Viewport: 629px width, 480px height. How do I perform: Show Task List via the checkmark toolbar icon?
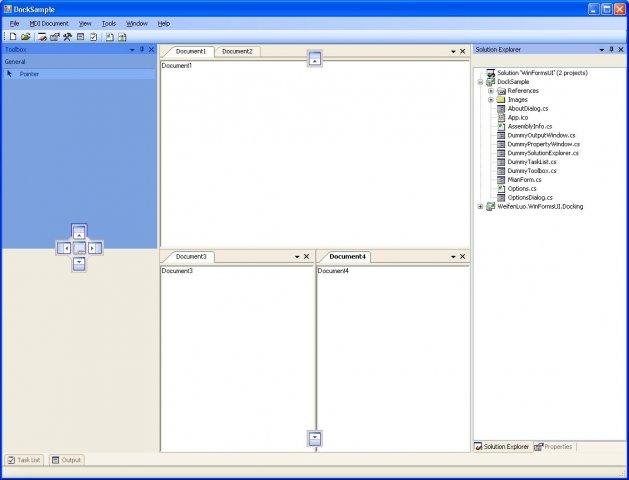pos(93,37)
